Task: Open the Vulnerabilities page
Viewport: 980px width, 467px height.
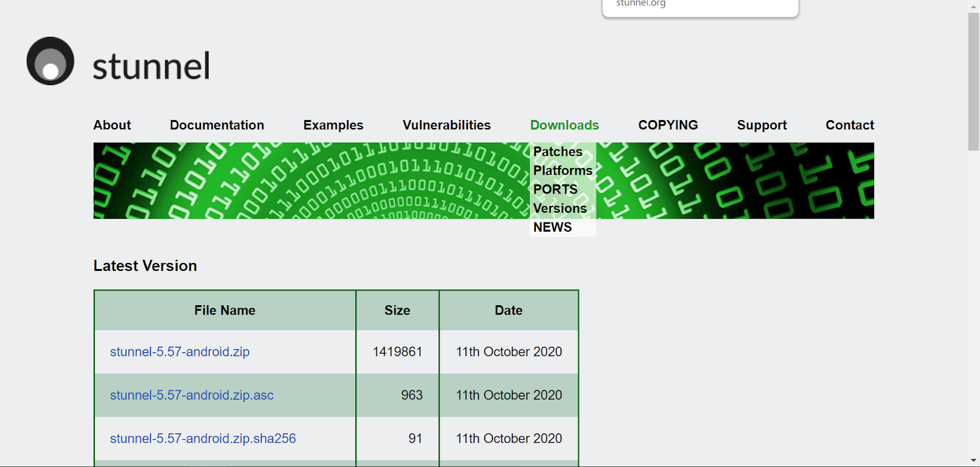Action: coord(447,125)
